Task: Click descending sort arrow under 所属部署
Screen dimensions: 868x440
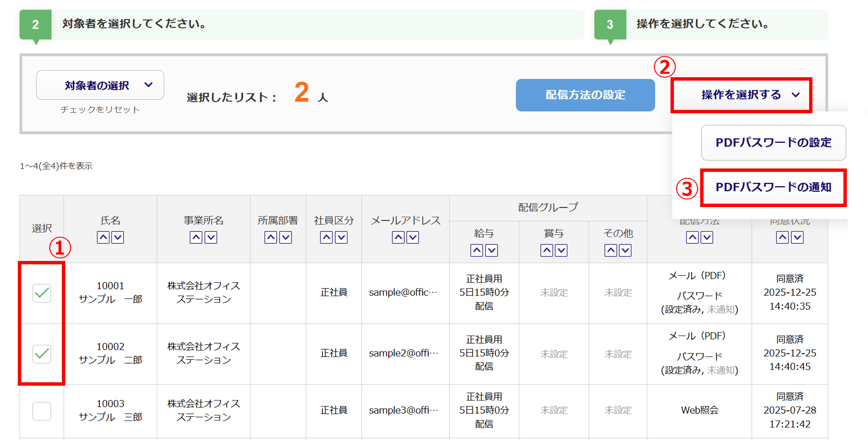Action: pos(286,237)
